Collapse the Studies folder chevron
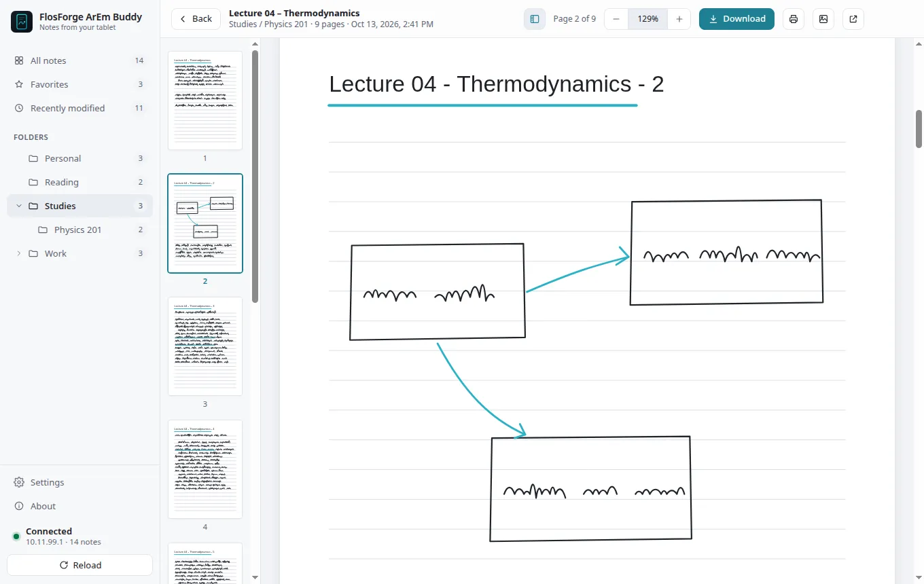The image size is (924, 584). pos(19,206)
